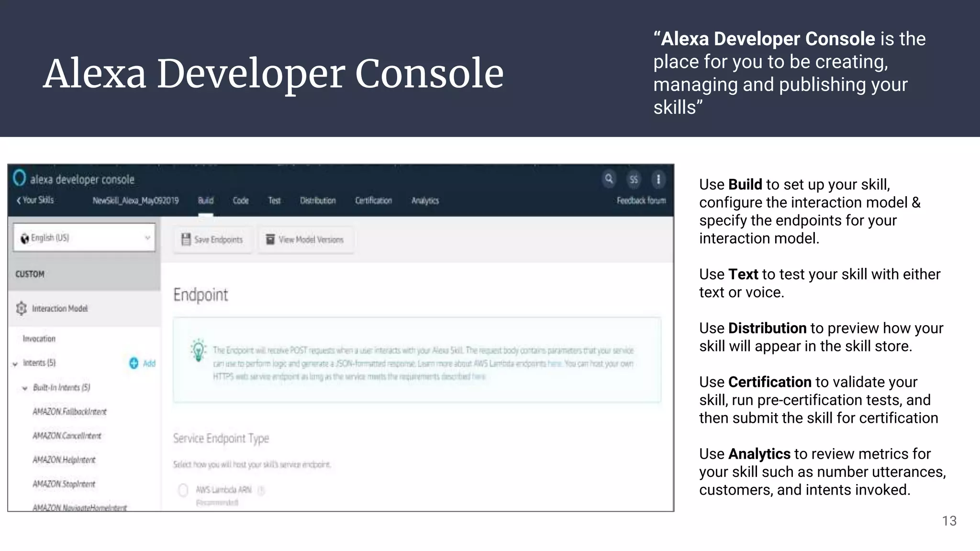This screenshot has height=551, width=980.
Task: Open the requirements described here link
Action: tap(479, 376)
